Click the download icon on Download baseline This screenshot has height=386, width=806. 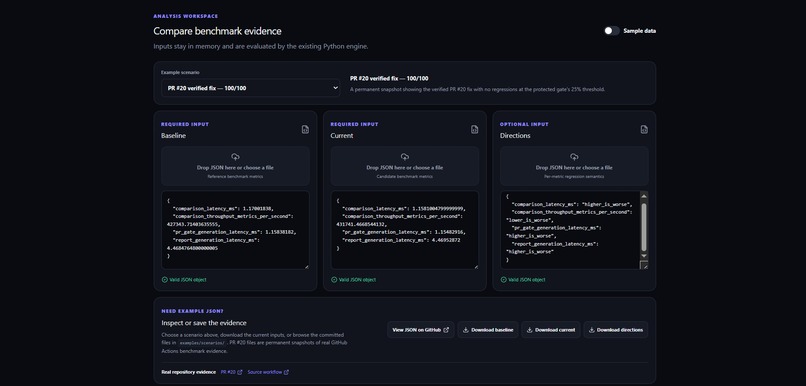click(x=466, y=330)
